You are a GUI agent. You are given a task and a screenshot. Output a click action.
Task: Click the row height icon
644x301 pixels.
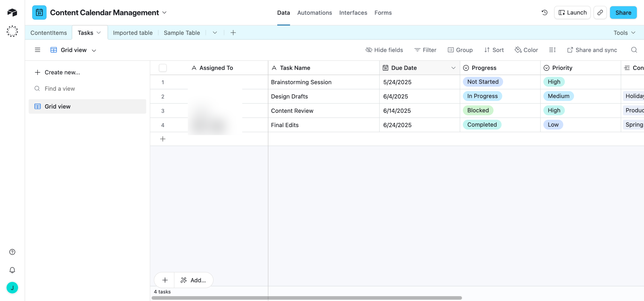pyautogui.click(x=552, y=50)
